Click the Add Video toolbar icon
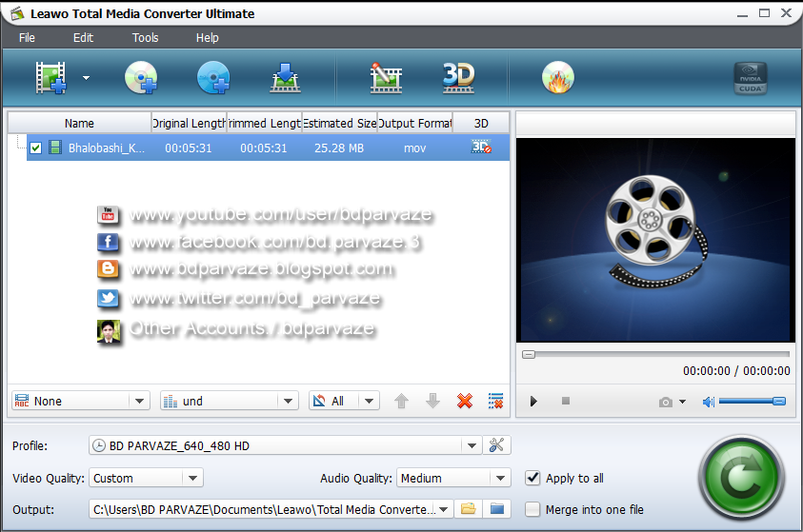 [50, 78]
